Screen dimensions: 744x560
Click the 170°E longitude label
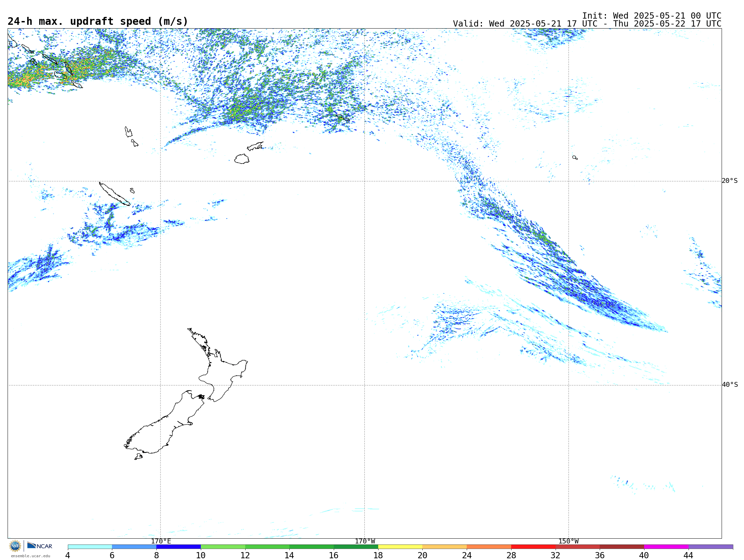pos(161,541)
